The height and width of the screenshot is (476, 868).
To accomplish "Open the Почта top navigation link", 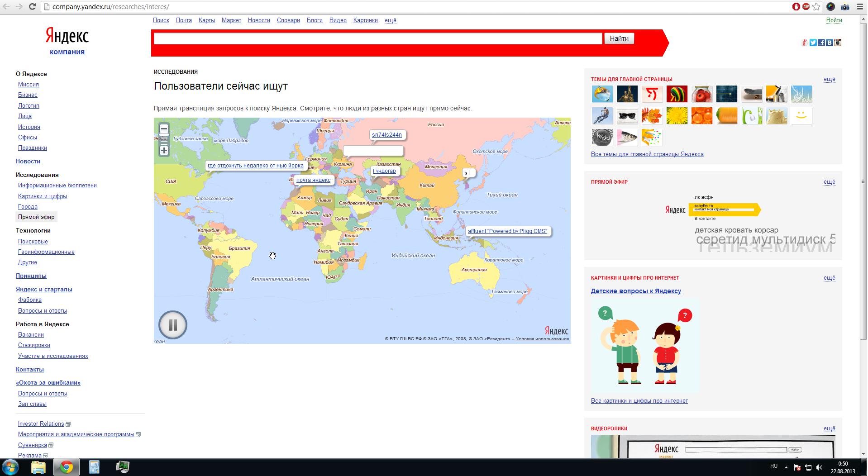I will (x=184, y=20).
